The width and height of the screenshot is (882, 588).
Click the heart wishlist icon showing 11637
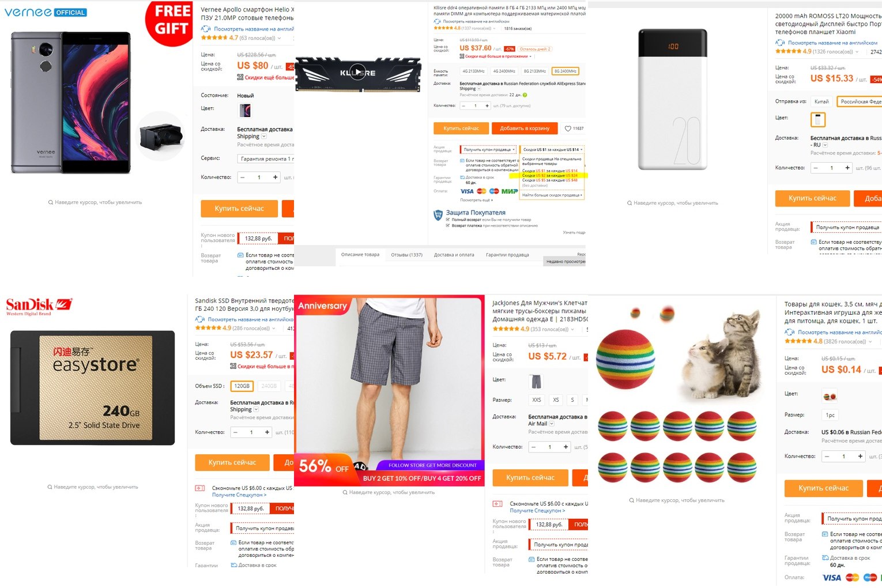pyautogui.click(x=568, y=129)
